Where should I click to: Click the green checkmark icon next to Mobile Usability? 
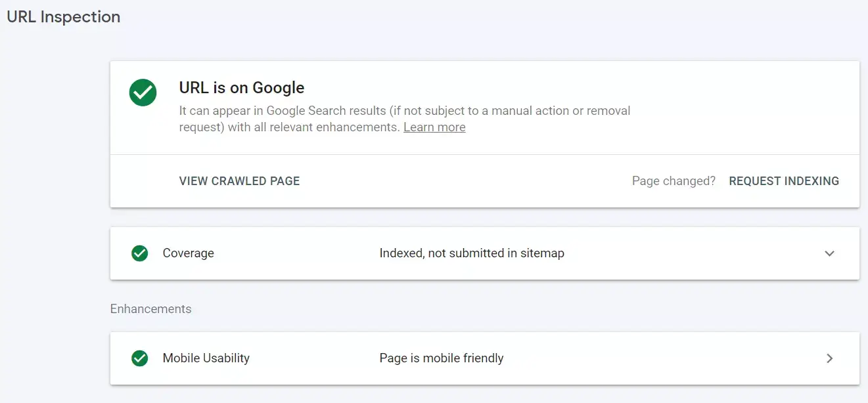139,358
